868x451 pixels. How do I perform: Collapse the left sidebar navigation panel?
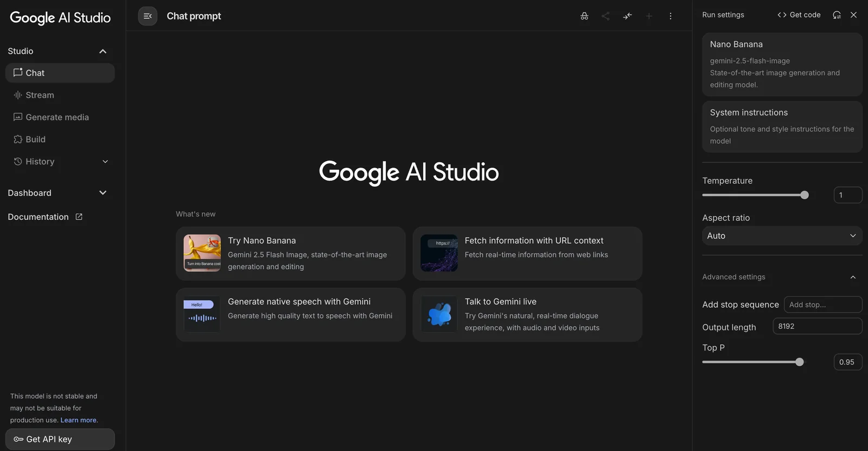148,16
